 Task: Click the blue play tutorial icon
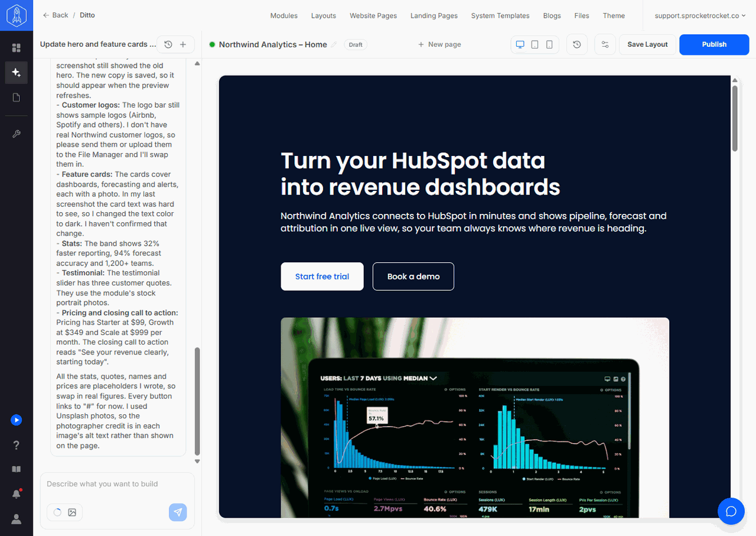click(x=16, y=420)
